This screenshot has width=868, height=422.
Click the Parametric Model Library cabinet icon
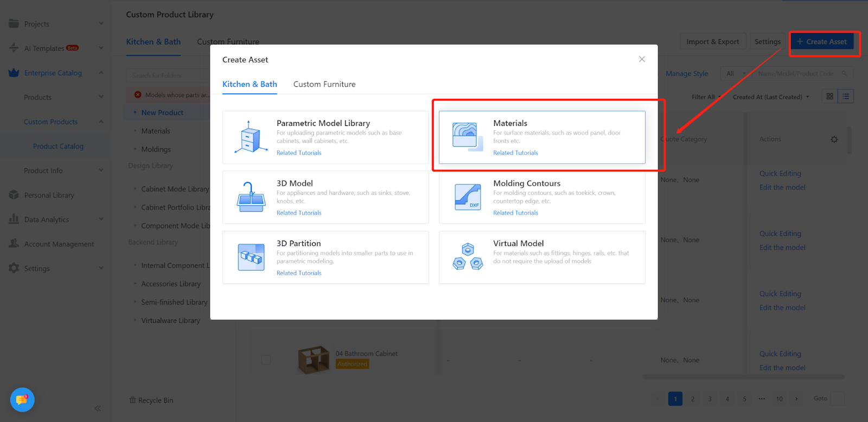point(251,137)
